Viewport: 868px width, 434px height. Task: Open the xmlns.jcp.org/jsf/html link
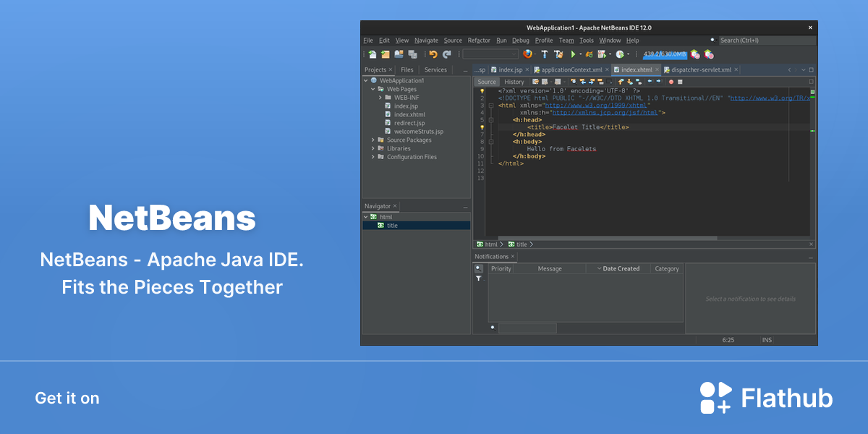(x=605, y=113)
